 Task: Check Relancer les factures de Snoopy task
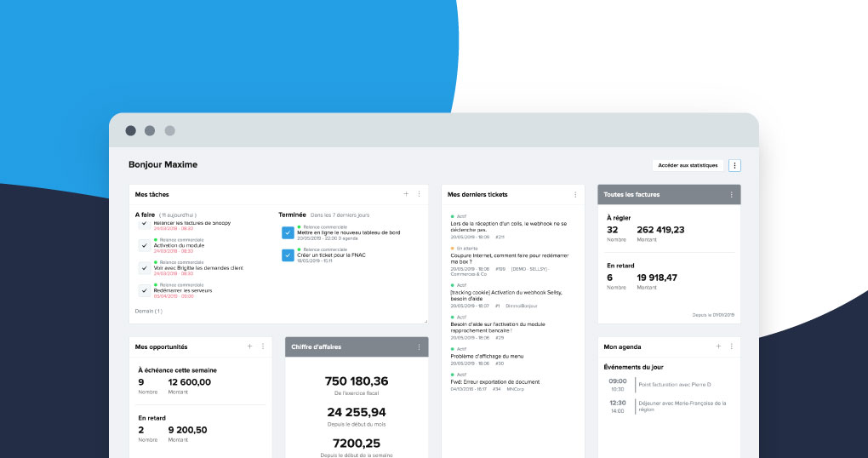145,223
